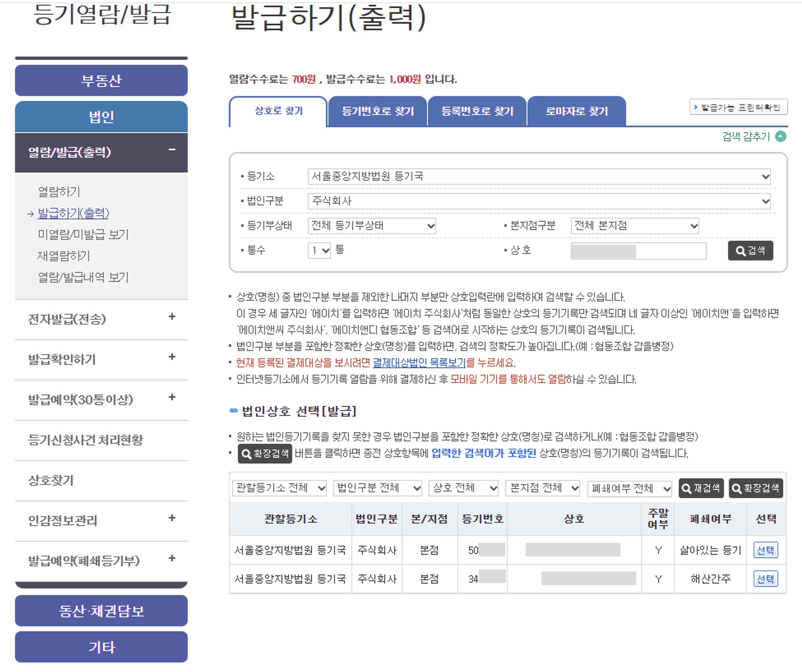This screenshot has width=802, height=672.
Task: Open the 법인구분 주식회사 dropdown
Action: coord(539,201)
